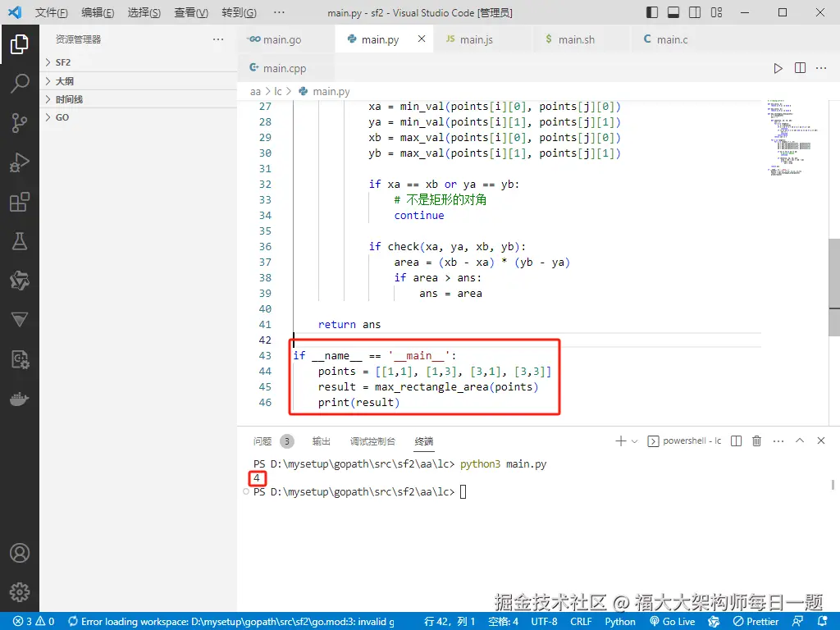The image size is (840, 630).
Task: Click the feedback icon in status bar
Action: click(x=797, y=622)
